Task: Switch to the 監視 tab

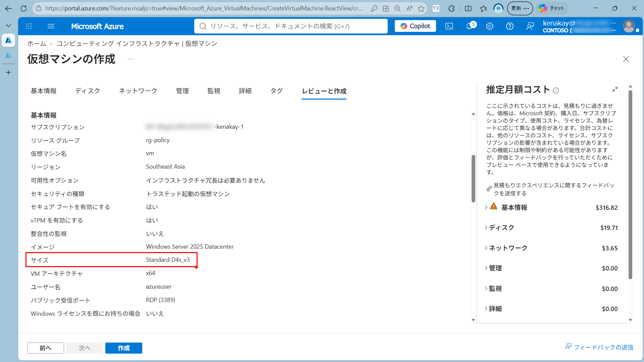Action: pos(214,91)
